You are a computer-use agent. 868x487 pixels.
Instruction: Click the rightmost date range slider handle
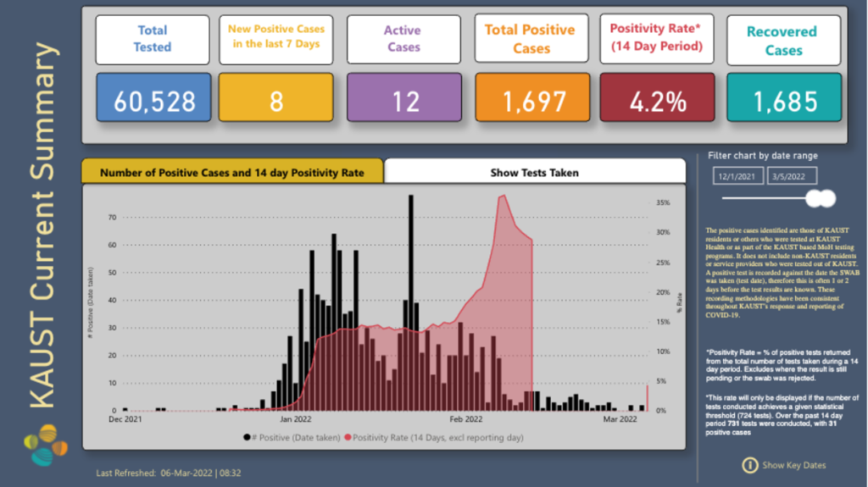pyautogui.click(x=824, y=198)
